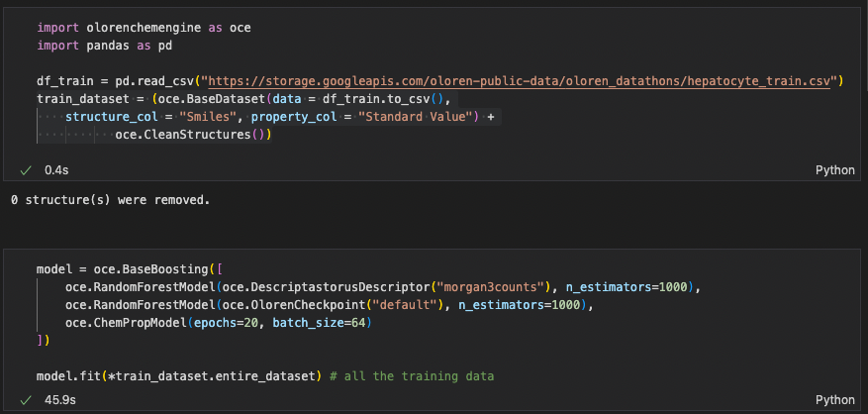Click the "morgan3counts" string
The width and height of the screenshot is (868, 414).
click(x=491, y=287)
